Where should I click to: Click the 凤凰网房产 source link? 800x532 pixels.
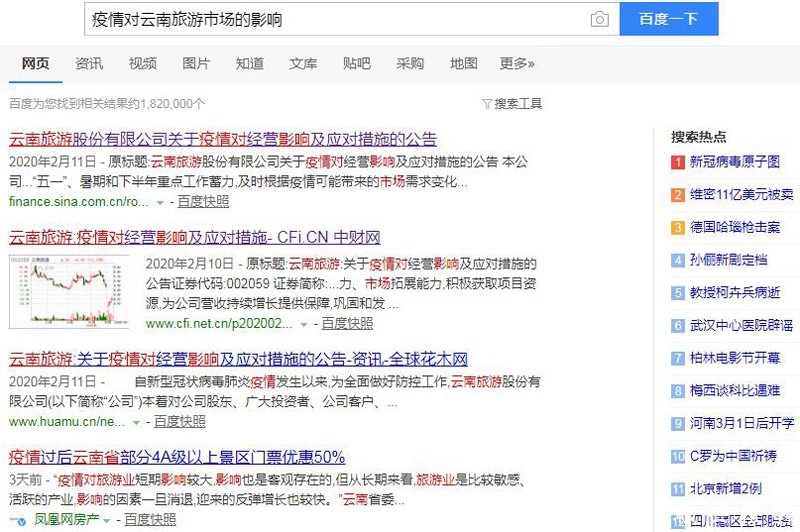pos(66,520)
